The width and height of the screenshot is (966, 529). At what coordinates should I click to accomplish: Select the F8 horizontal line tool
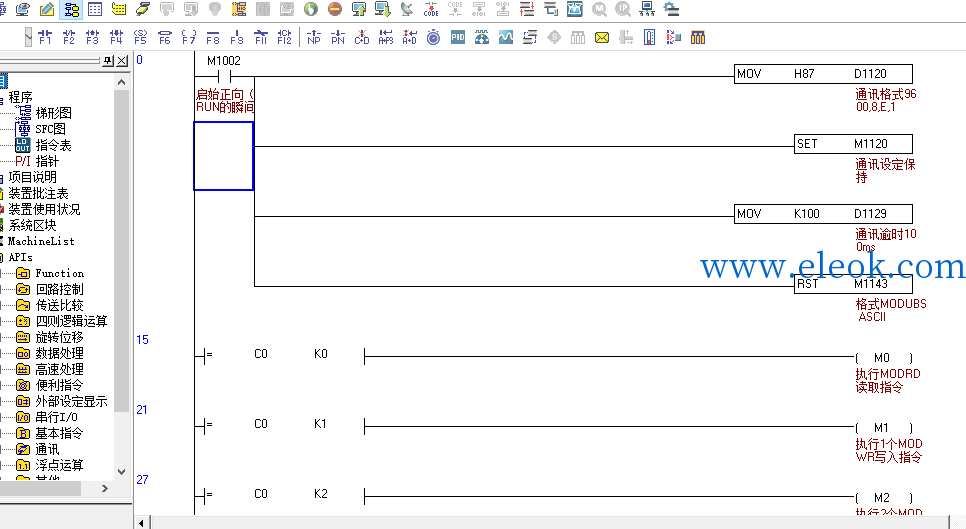click(x=213, y=37)
